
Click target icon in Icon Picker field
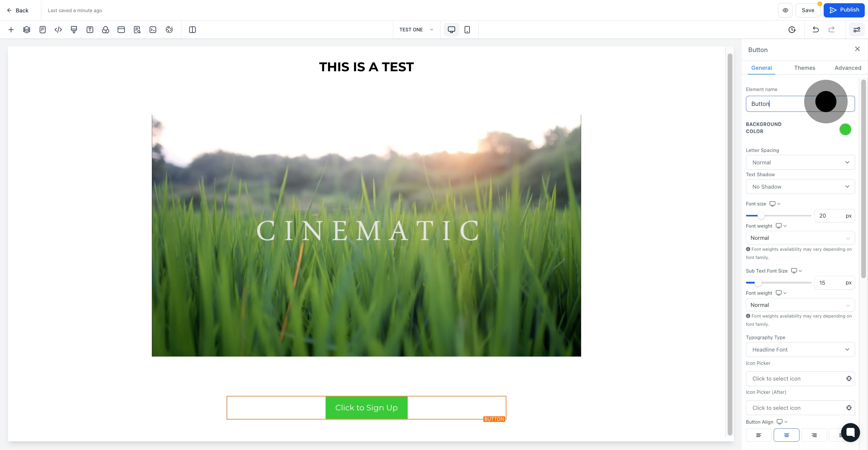(849, 379)
